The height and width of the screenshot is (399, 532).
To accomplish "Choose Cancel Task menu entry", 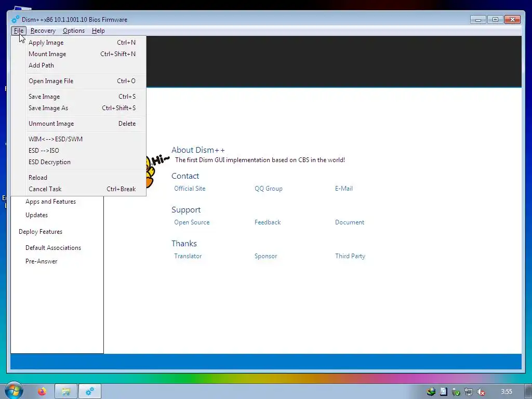I will (82, 189).
